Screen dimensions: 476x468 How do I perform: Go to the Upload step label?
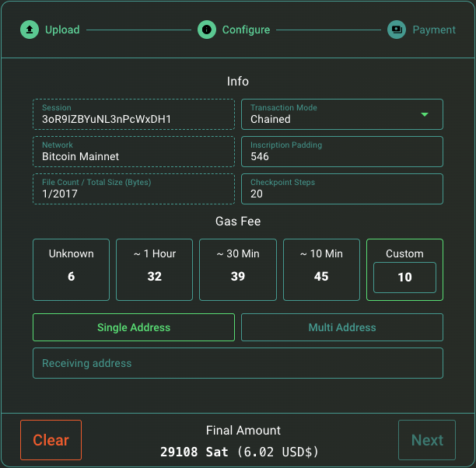[62, 30]
